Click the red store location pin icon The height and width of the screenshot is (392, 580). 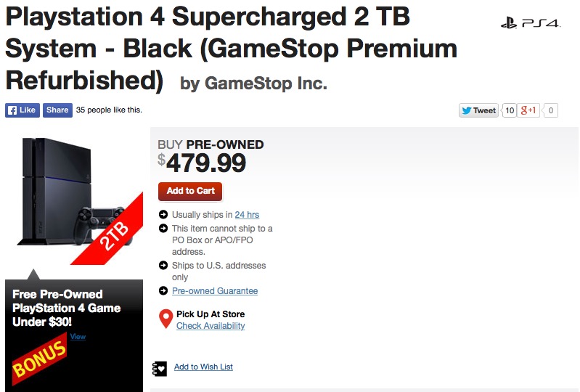click(166, 319)
